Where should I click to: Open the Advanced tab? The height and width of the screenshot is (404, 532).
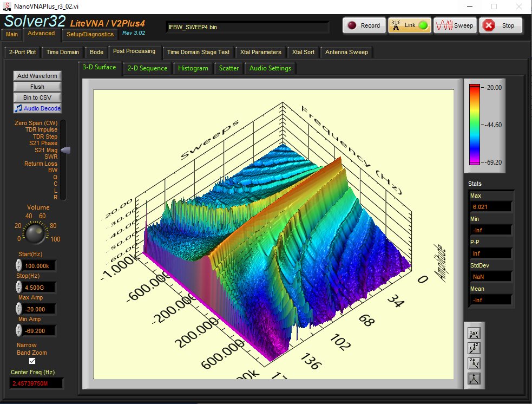[x=41, y=33]
